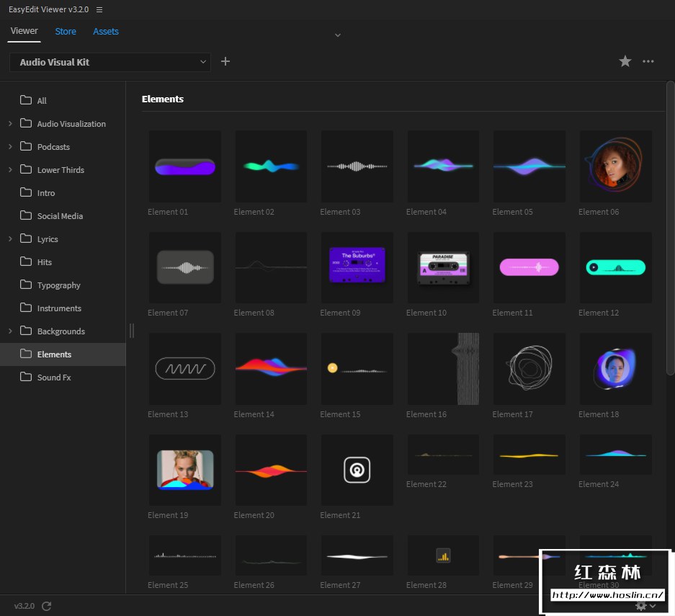Select Element 16 vertical lines thumbnail
675x616 pixels.
[x=443, y=368]
